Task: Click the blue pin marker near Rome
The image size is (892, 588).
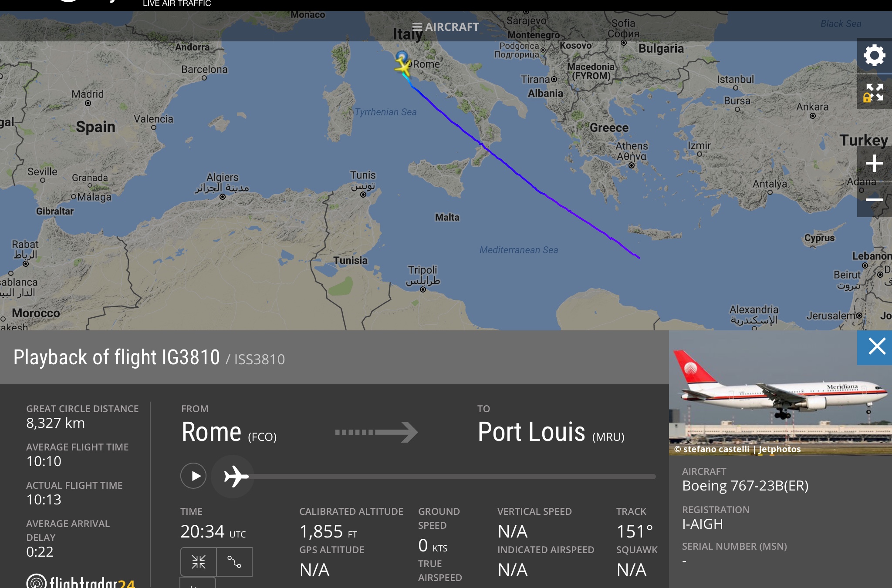Action: (x=402, y=57)
